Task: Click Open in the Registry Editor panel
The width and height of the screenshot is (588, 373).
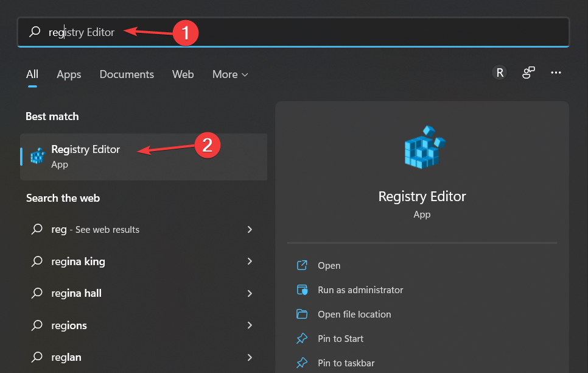Action: (329, 266)
